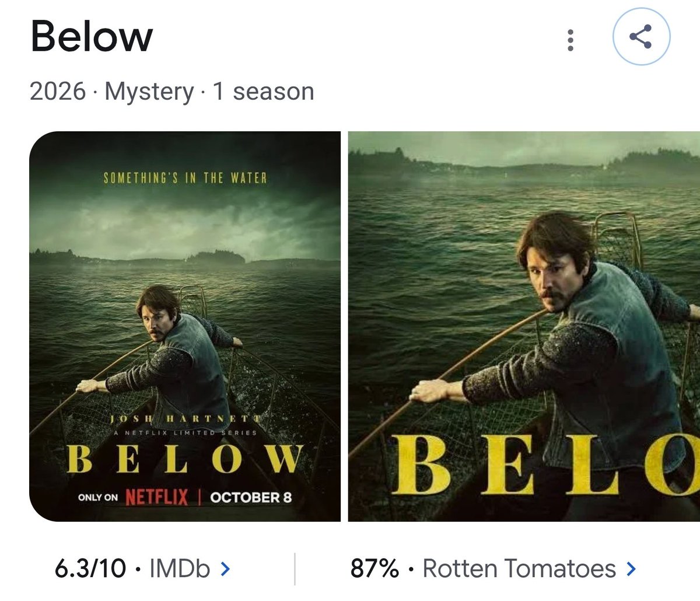The height and width of the screenshot is (601, 700).
Task: Click the yellow BELOW title on first poster
Action: tap(185, 459)
